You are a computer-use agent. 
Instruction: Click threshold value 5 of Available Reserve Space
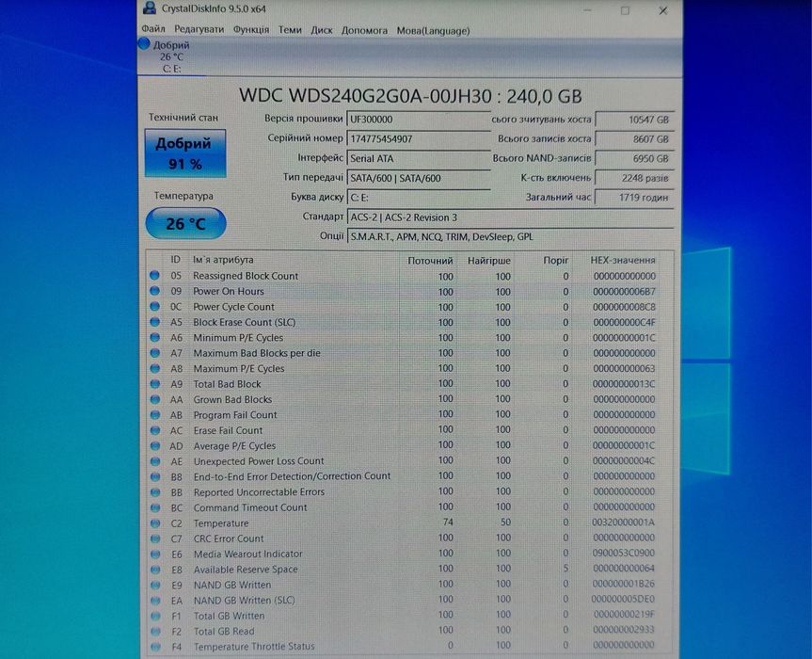[565, 569]
